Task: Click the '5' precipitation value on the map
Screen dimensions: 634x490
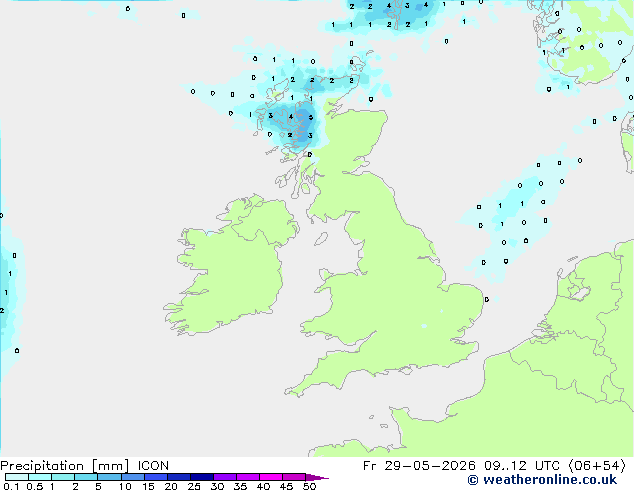Action: (311, 117)
